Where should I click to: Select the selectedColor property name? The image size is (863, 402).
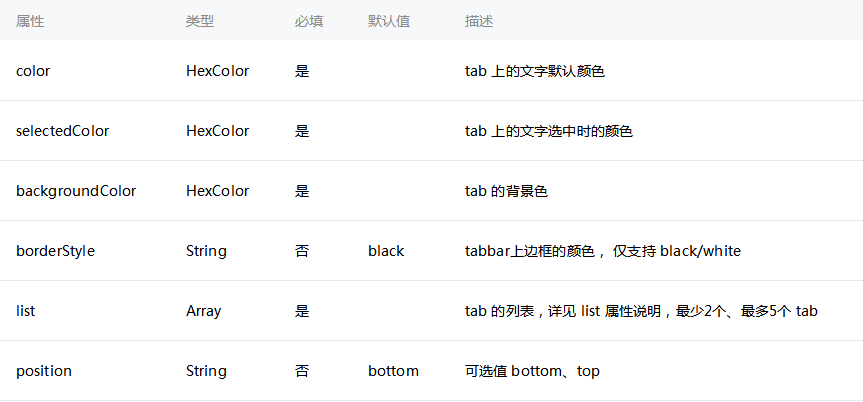click(x=63, y=131)
